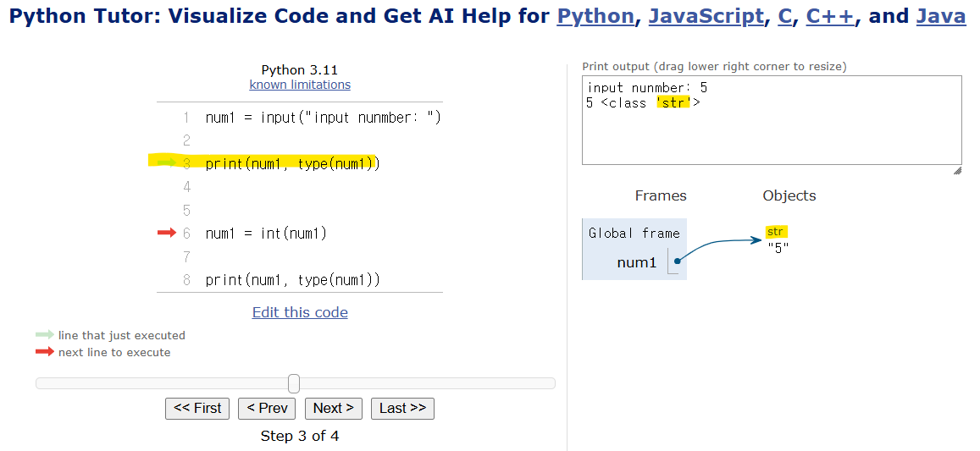Jump to first step with First button
Viewport: 980px width, 451px height.
pos(197,409)
